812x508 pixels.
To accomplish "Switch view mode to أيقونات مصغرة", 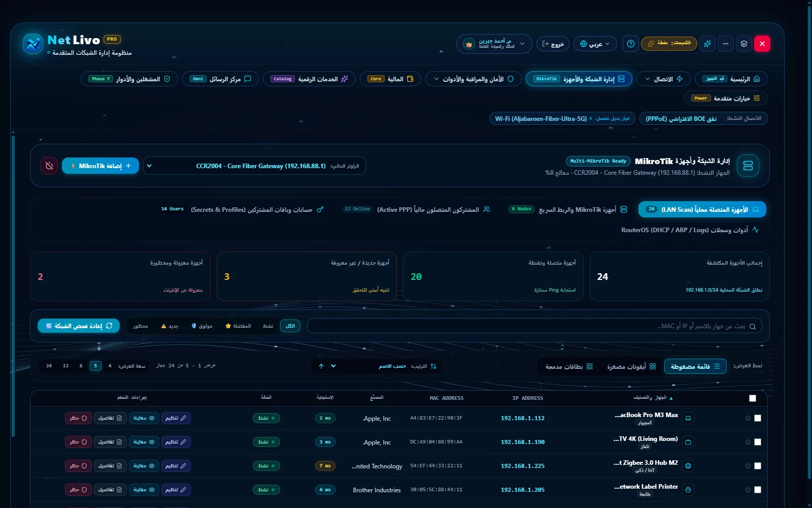I will pos(631,366).
